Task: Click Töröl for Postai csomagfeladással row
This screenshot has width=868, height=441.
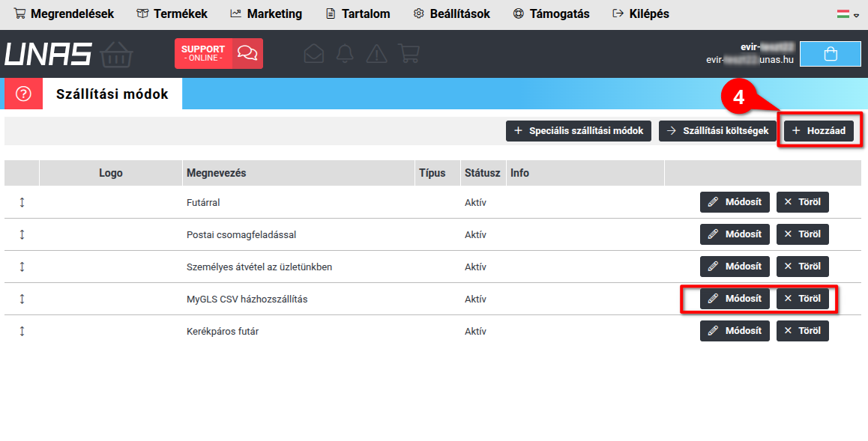Action: click(x=802, y=234)
